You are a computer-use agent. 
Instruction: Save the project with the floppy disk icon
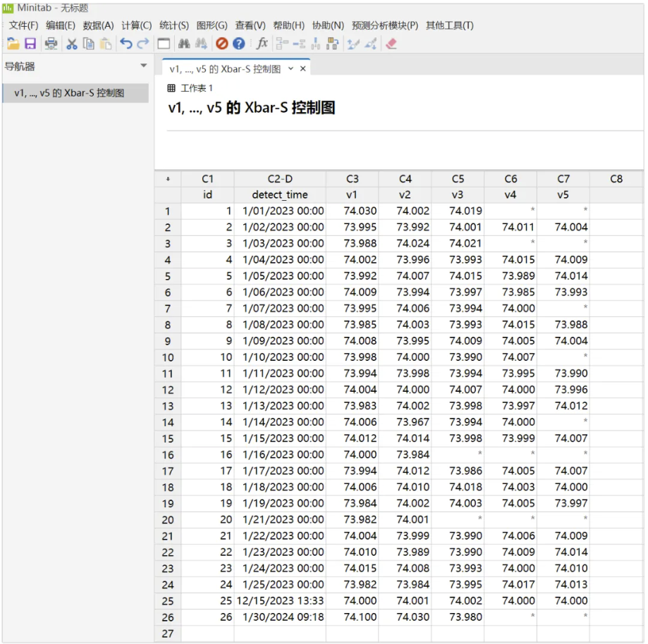click(x=30, y=44)
